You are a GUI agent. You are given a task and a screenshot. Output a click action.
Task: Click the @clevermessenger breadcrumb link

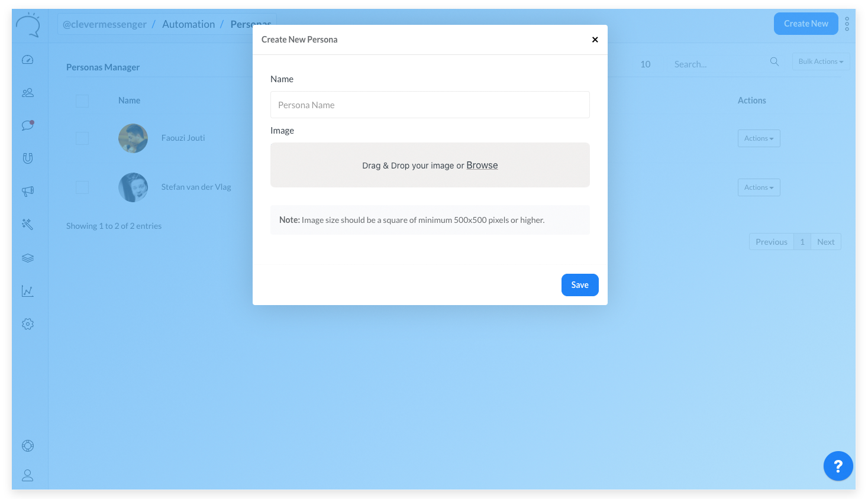(x=105, y=24)
